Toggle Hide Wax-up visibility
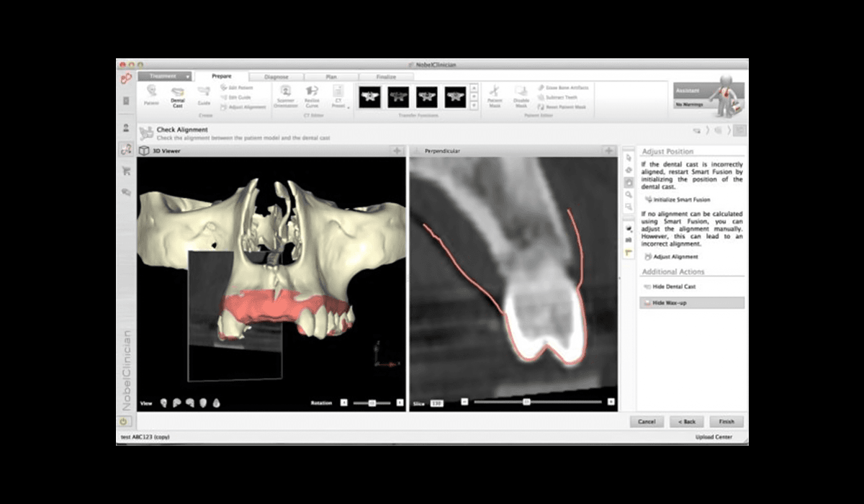Viewport: 864px width, 504px height. click(669, 303)
